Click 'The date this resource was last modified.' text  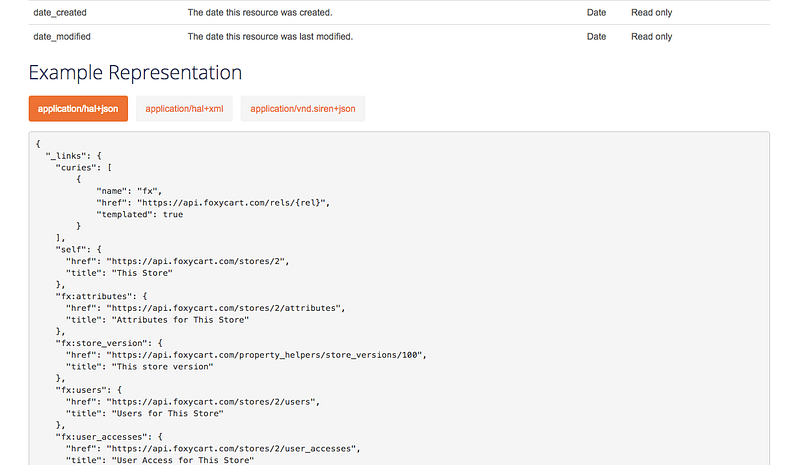pos(270,37)
